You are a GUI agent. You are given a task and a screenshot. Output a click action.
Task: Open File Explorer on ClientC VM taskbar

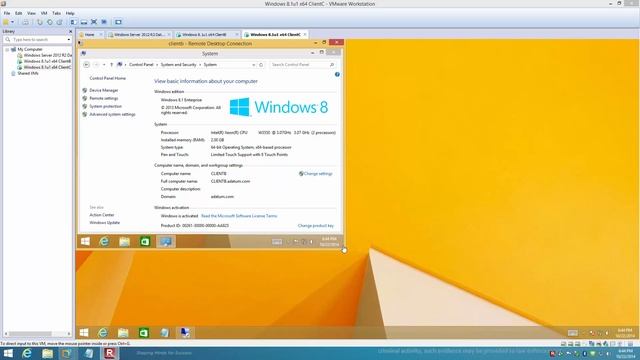pos(123,333)
